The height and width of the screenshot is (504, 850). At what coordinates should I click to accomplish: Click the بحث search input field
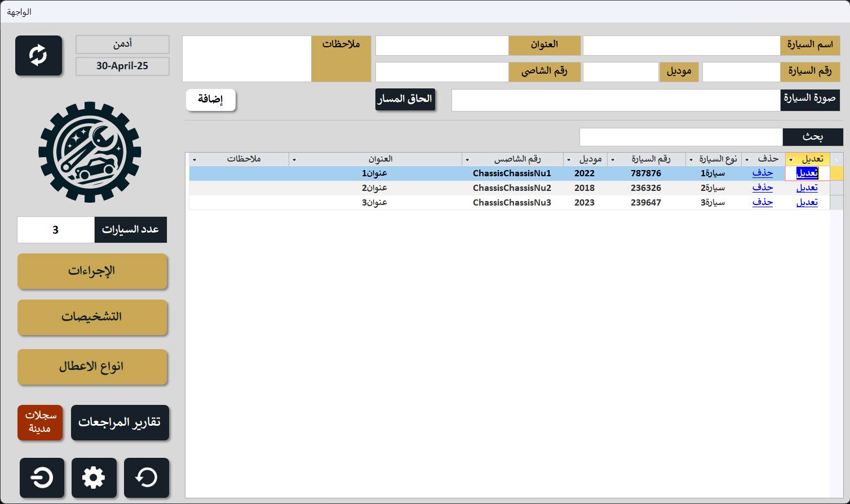680,137
